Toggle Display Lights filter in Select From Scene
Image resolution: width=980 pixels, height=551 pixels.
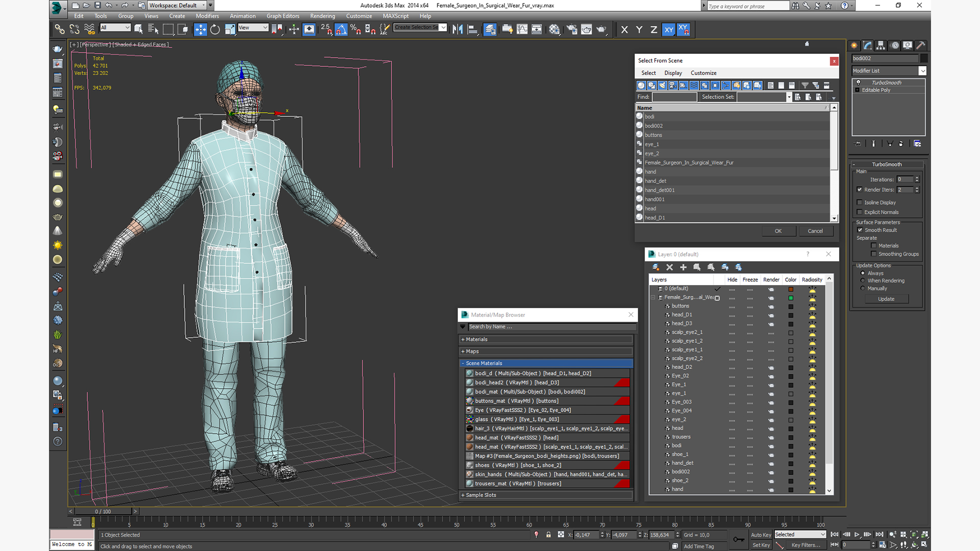[663, 85]
